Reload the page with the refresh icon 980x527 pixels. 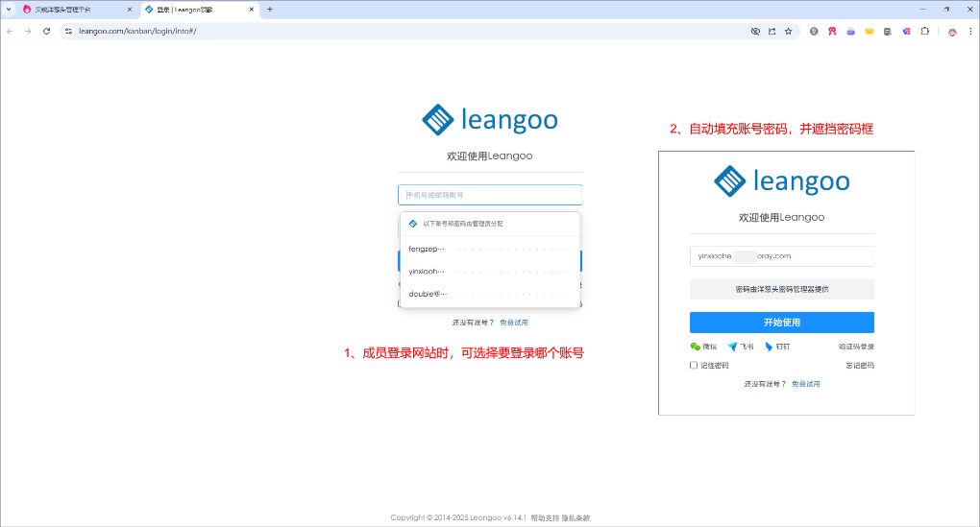tap(46, 31)
